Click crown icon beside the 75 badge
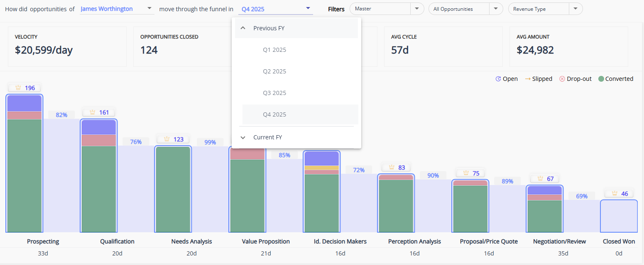 (465, 173)
